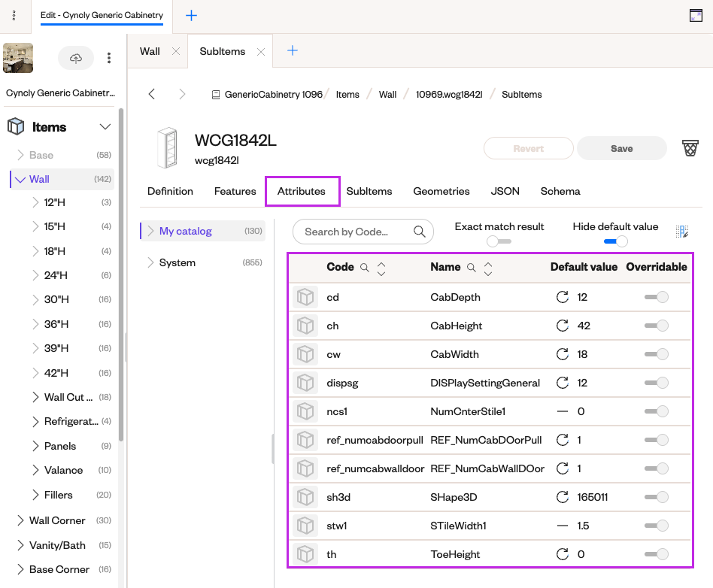
Task: Click the trash basket delete icon
Action: coord(690,148)
